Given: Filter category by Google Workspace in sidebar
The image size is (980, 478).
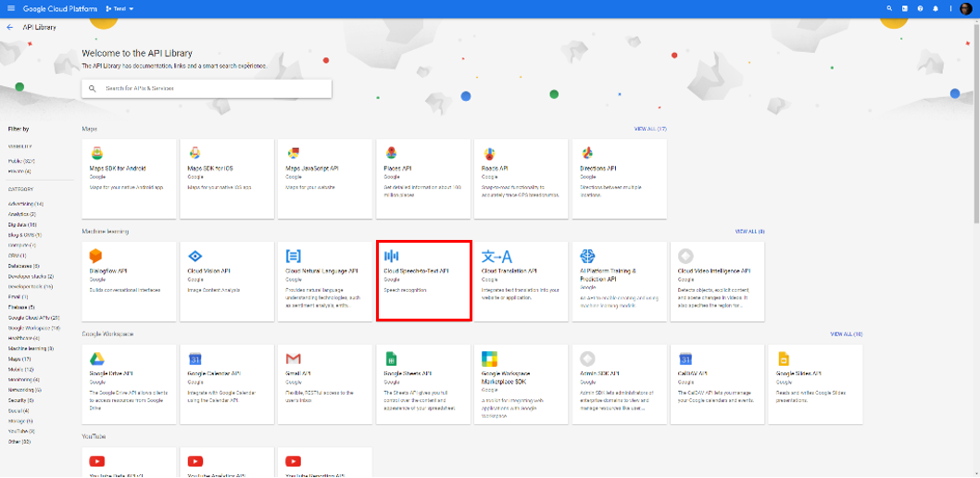Looking at the screenshot, I should 34,327.
